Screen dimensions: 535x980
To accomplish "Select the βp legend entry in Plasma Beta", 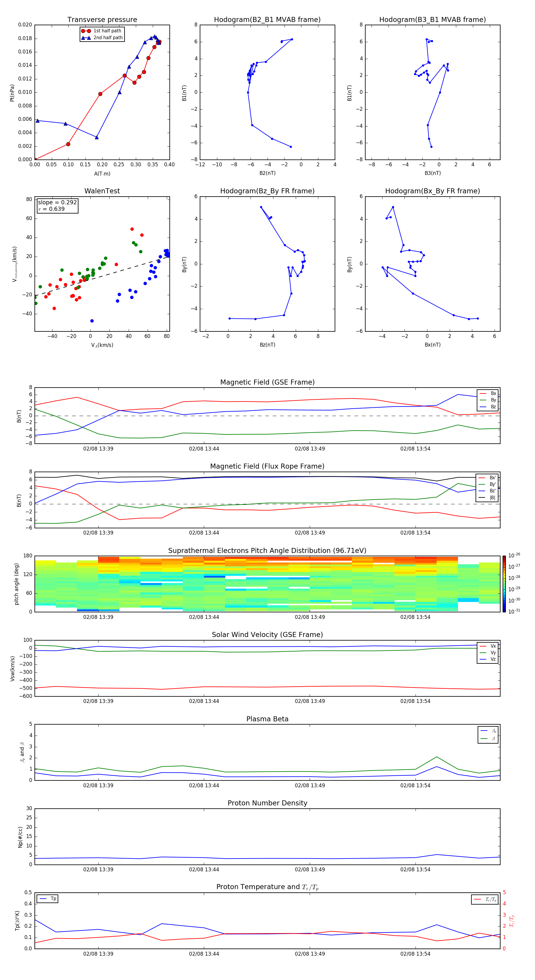I will click(488, 731).
